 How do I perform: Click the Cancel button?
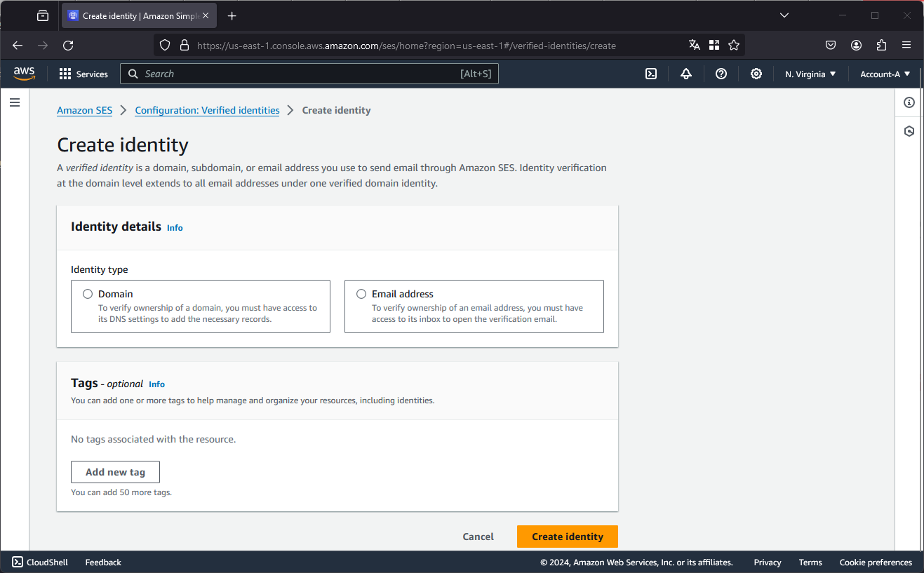[x=478, y=537]
